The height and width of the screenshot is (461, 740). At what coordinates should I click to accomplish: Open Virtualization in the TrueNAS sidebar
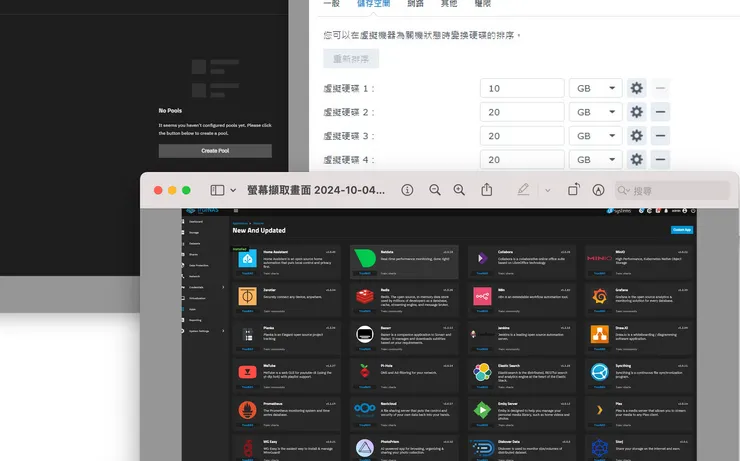point(197,298)
